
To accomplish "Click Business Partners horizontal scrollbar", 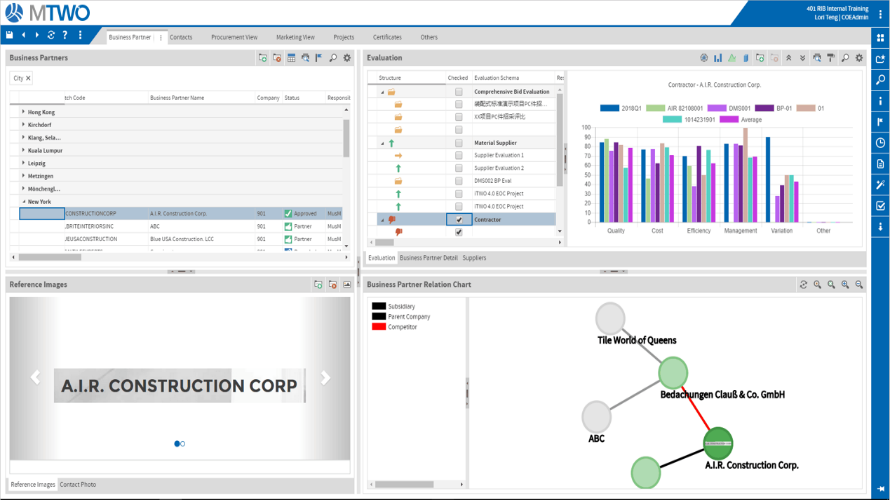I will (50, 257).
